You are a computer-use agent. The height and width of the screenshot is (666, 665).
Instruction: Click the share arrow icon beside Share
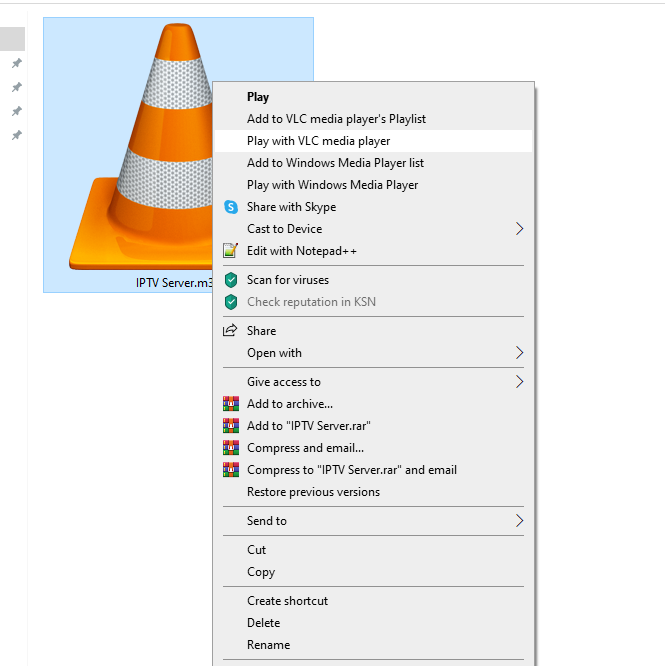tap(230, 330)
